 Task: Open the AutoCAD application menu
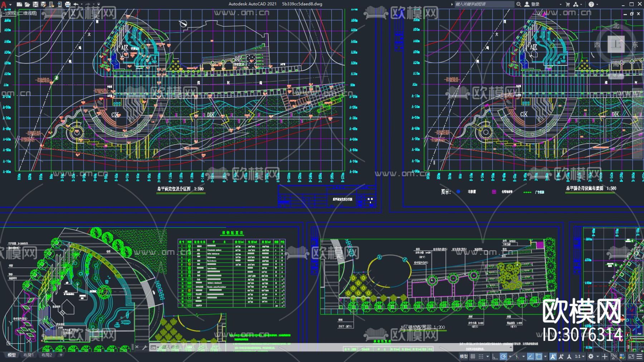click(x=4, y=4)
